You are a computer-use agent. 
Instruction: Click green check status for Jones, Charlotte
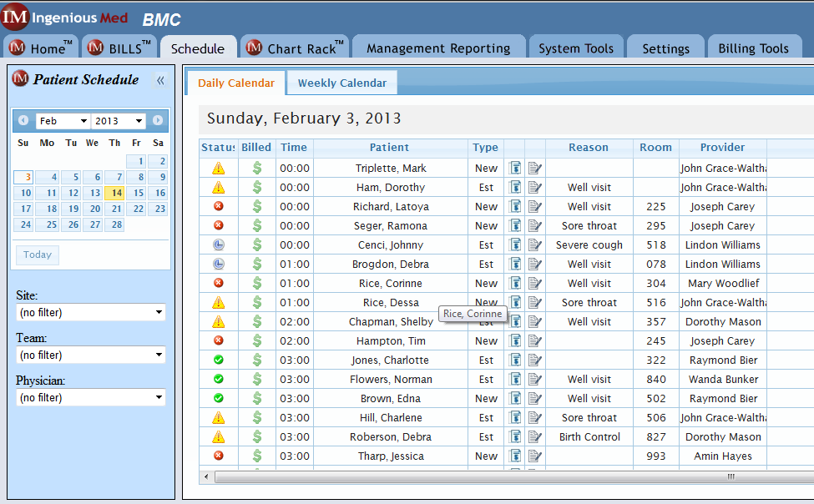(x=219, y=360)
